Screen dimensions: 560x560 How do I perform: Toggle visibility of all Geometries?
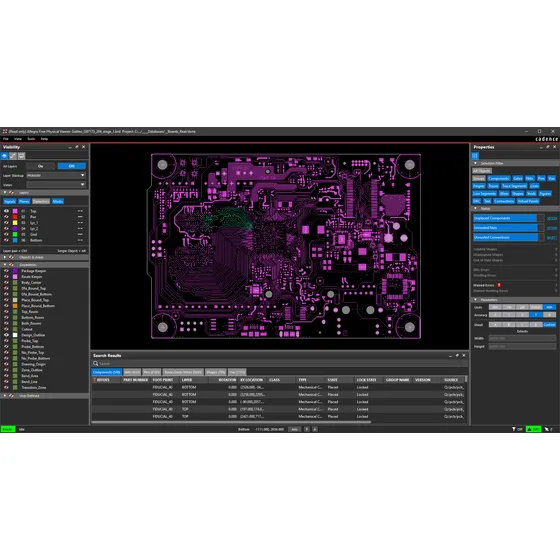click(x=11, y=265)
